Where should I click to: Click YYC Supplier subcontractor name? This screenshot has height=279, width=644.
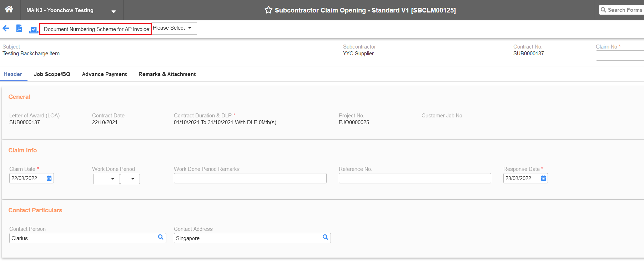coord(358,54)
